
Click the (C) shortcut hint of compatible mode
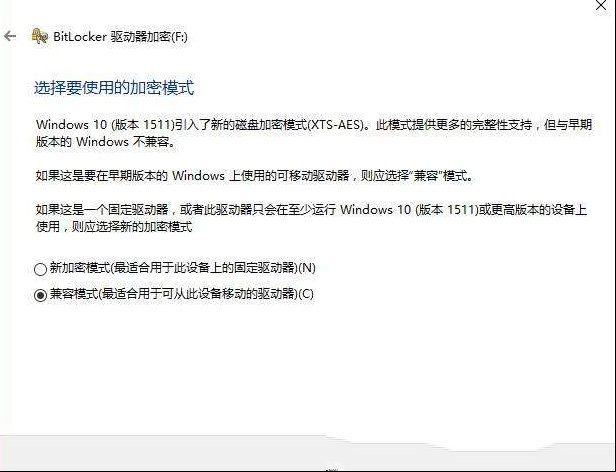click(306, 294)
